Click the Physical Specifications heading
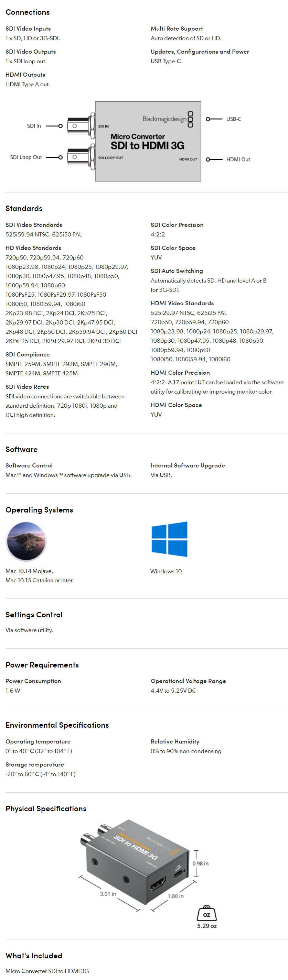Screen dimensions: 288x980 (46, 808)
